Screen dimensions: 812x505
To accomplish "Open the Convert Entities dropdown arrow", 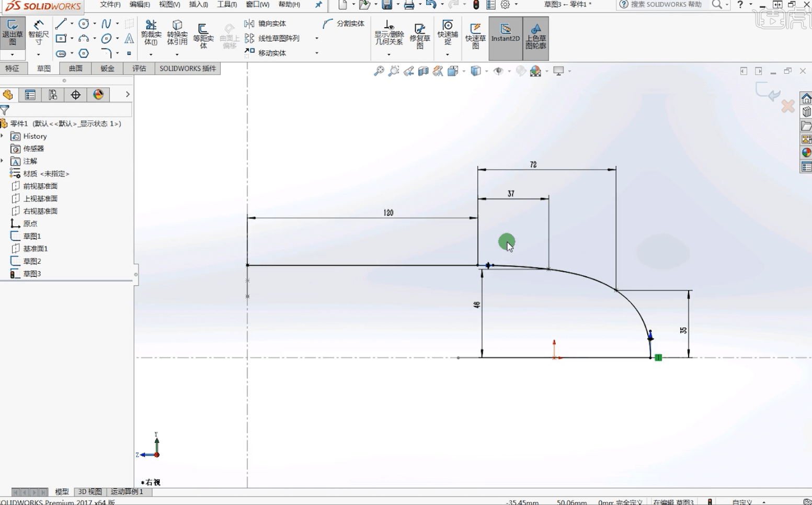I will 177,54.
